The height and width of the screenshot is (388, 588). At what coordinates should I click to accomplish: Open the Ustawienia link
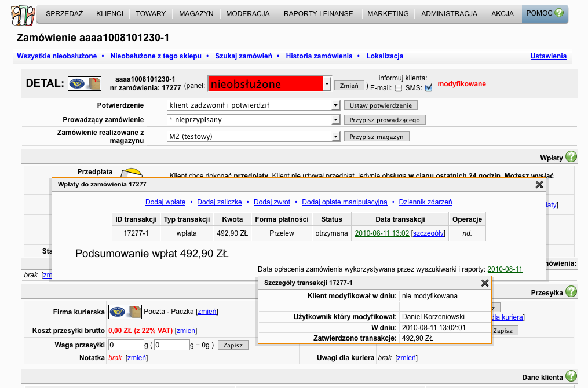tap(549, 56)
